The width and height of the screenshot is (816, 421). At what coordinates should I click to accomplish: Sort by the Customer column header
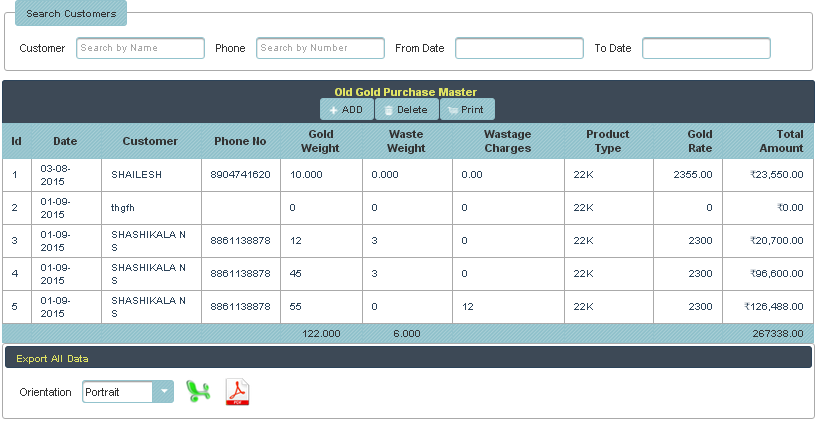(150, 141)
